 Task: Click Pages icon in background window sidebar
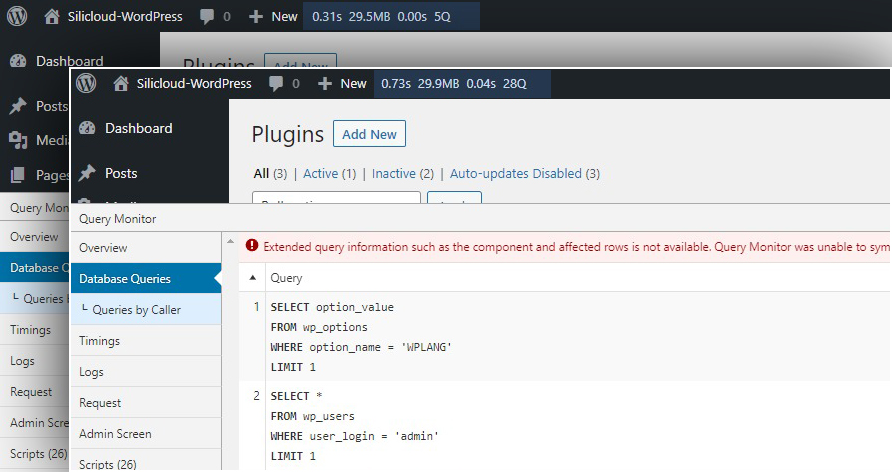18,175
